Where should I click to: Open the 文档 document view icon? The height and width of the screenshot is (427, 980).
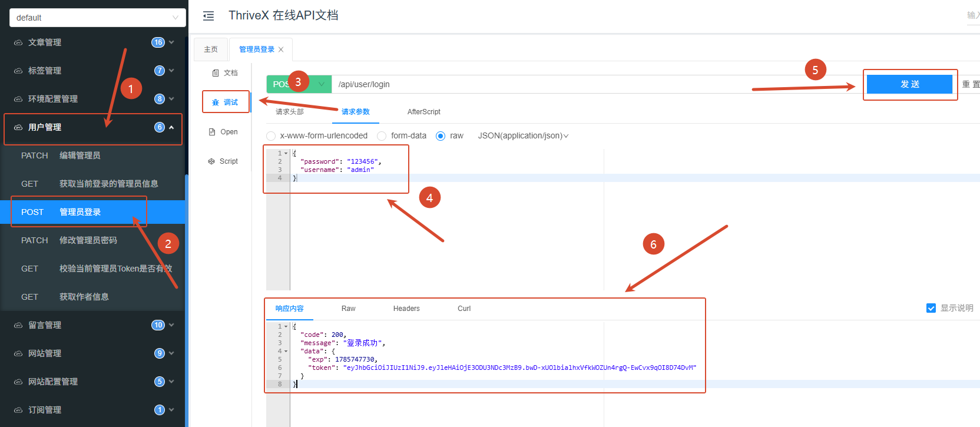pos(216,73)
